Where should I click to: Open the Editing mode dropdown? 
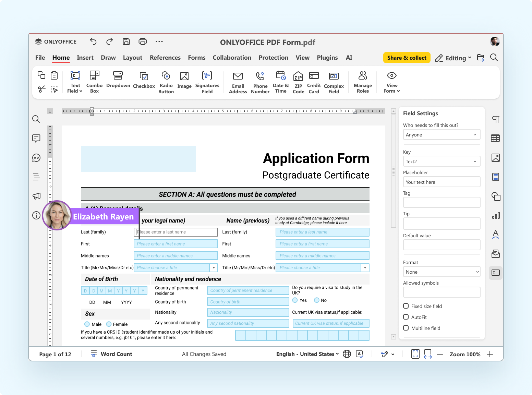[453, 58]
